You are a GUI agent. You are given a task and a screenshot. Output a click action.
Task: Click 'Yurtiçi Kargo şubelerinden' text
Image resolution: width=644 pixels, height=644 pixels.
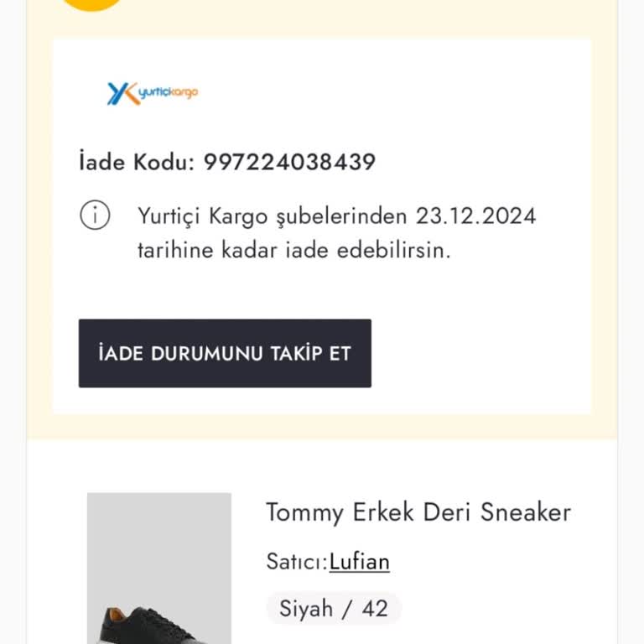point(273,216)
